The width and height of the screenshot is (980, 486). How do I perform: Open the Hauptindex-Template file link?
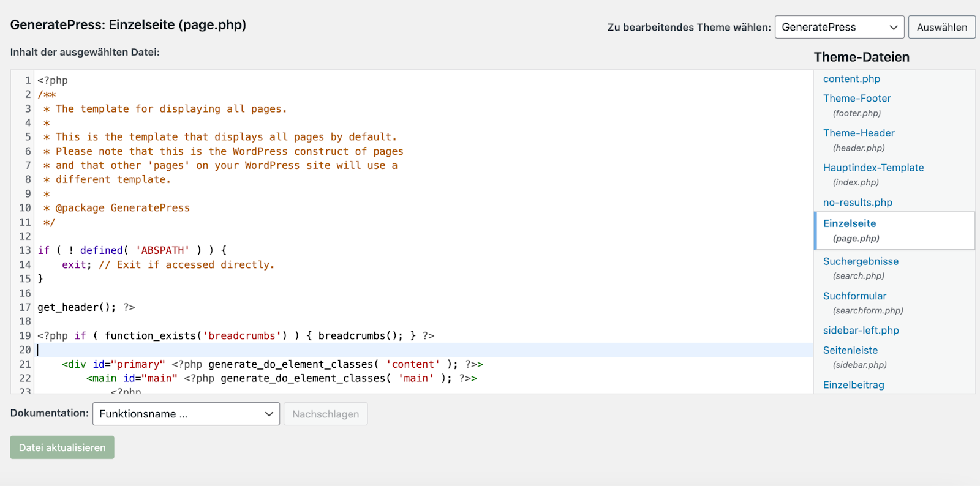873,168
